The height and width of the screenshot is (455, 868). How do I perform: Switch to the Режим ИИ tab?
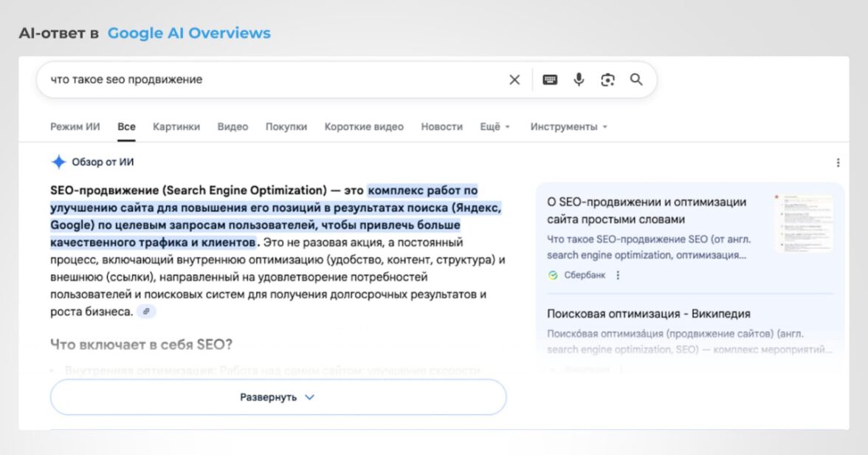[x=75, y=127]
